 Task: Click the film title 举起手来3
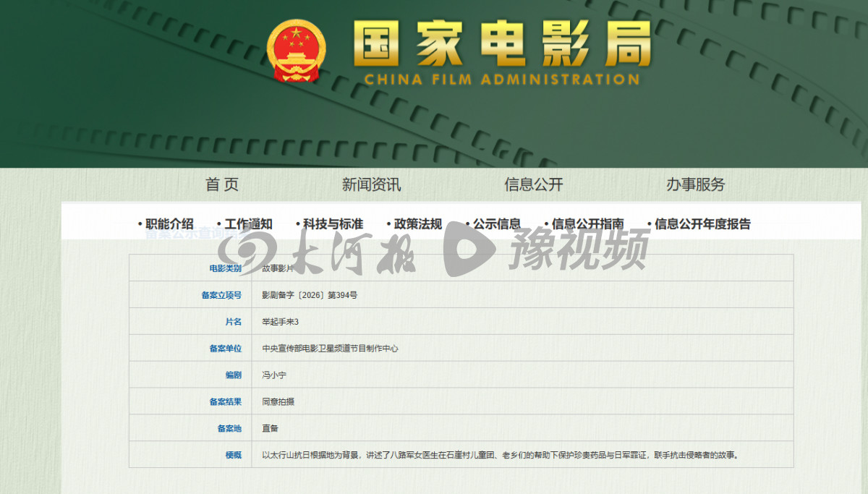(x=280, y=322)
